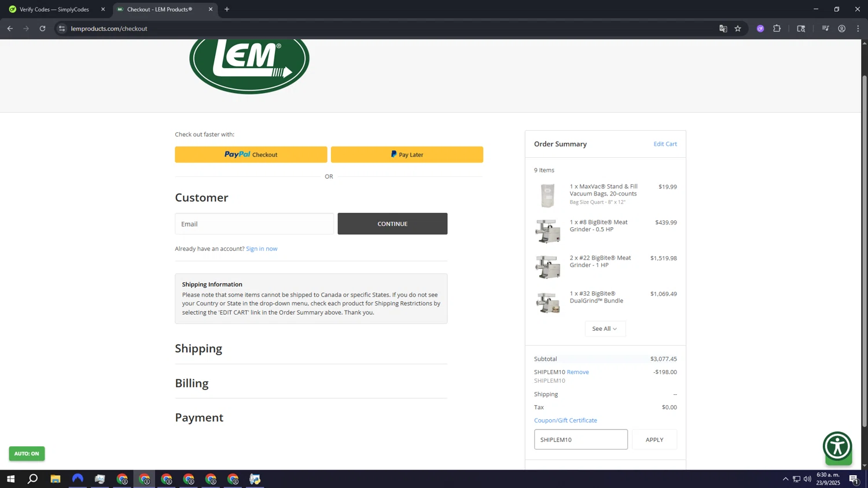Click the Payment section heading

tap(199, 417)
